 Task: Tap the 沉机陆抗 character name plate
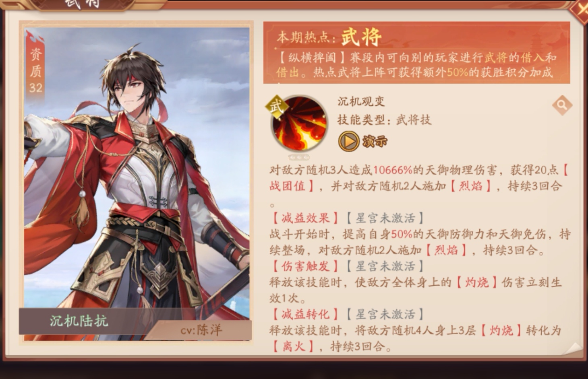click(79, 321)
